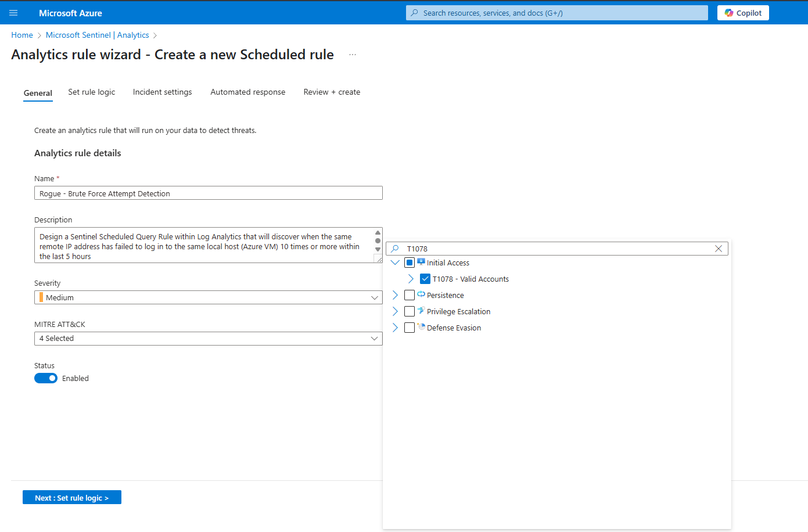Viewport: 808px width, 532px height.
Task: Click the Initial Access tactic icon
Action: click(x=421, y=262)
